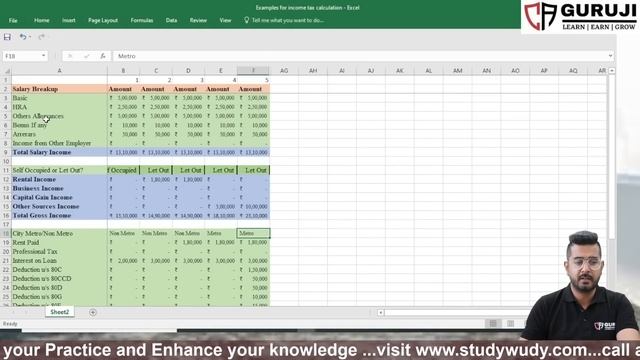Click the f Occupied cell in row 11
Image resolution: width=640 pixels, height=360 pixels.
[x=123, y=170]
